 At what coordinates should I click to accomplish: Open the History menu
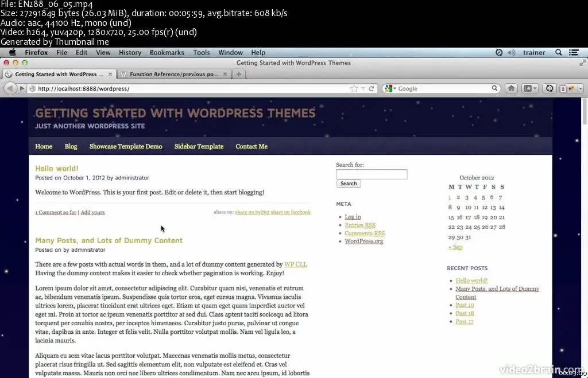[x=130, y=52]
